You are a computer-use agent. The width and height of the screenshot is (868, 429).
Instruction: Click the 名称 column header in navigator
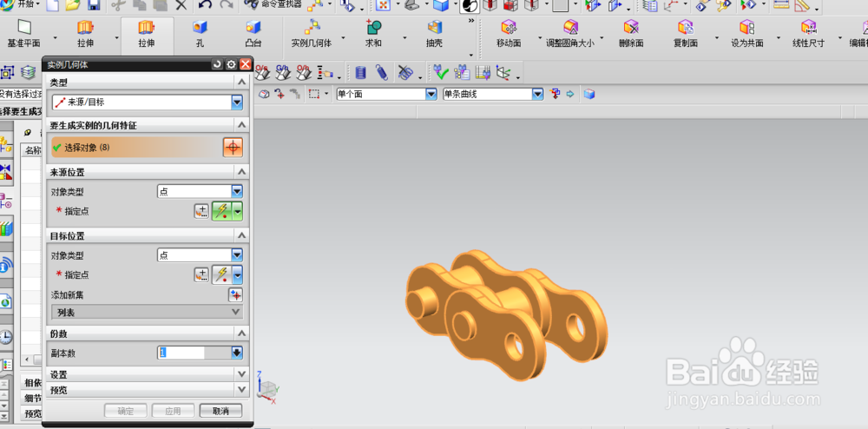point(33,150)
